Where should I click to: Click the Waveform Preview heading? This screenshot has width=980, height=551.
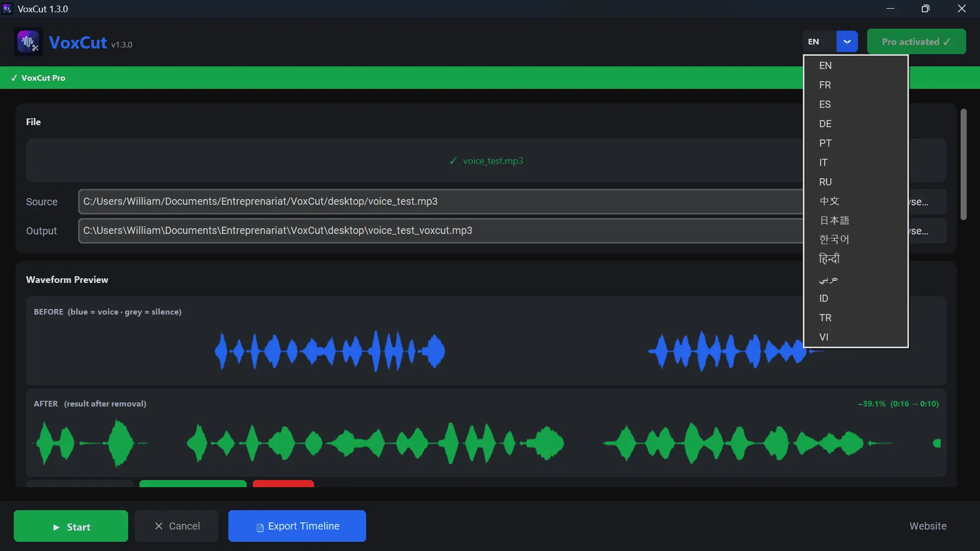tap(67, 280)
